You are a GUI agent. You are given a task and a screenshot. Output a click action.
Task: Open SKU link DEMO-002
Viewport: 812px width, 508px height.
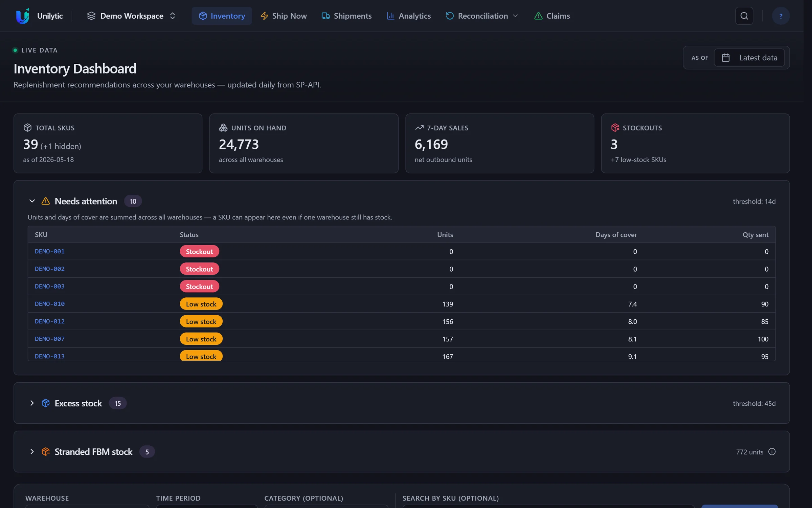tap(50, 269)
